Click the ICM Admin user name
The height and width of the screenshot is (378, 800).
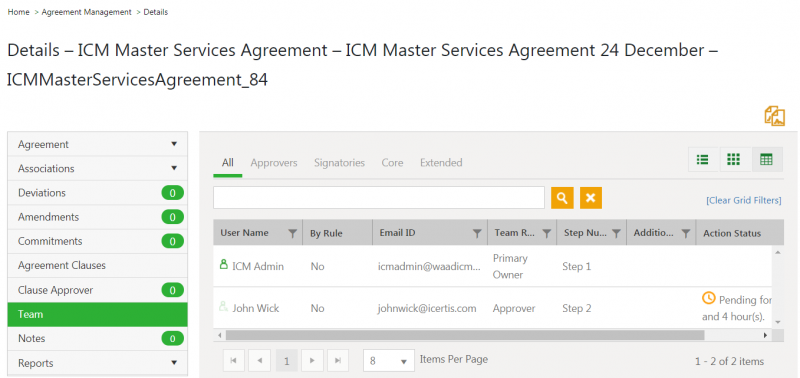click(x=258, y=266)
